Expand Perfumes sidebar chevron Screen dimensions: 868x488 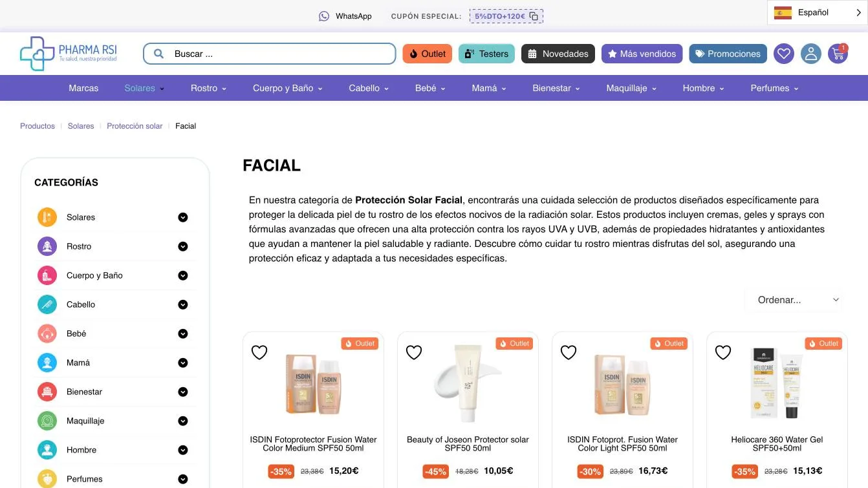pyautogui.click(x=183, y=479)
